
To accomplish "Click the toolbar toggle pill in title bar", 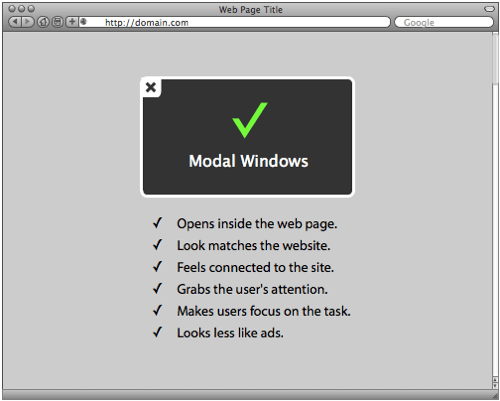I will [x=489, y=9].
